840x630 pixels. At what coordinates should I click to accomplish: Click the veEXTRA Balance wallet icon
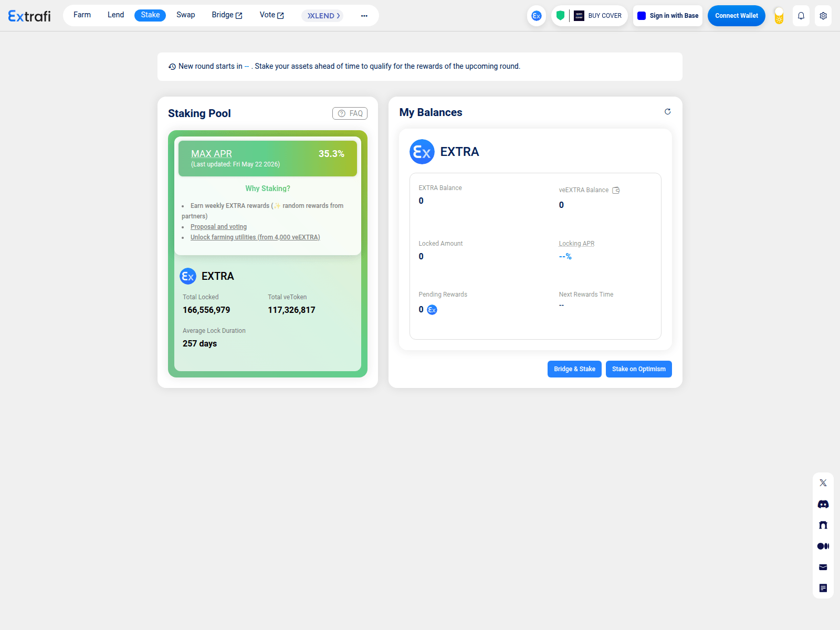pos(616,190)
